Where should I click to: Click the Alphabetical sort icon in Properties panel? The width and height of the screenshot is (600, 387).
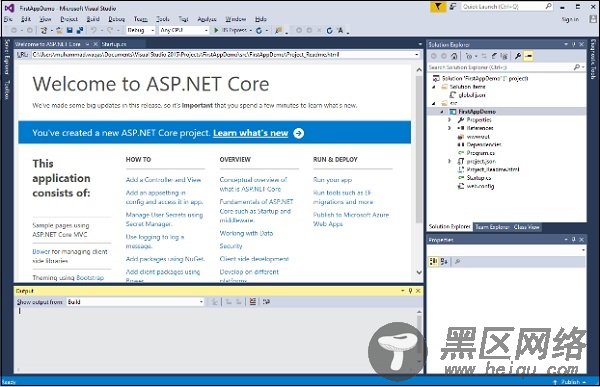click(444, 261)
